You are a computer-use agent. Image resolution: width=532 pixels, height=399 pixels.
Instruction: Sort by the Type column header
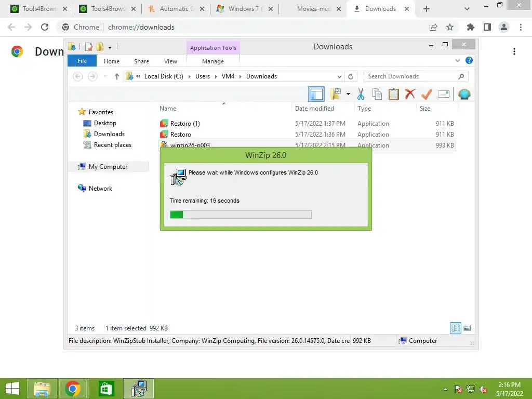385,109
